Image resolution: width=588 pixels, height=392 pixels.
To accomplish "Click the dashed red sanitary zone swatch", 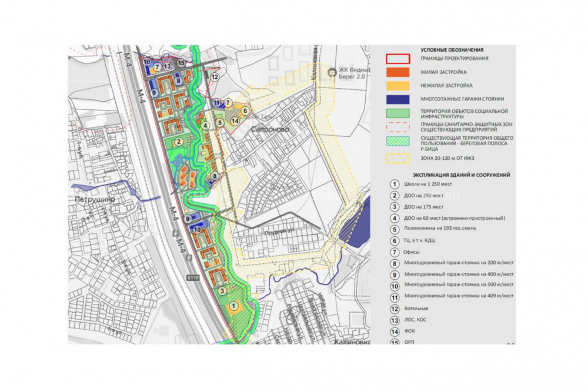I will [398, 127].
